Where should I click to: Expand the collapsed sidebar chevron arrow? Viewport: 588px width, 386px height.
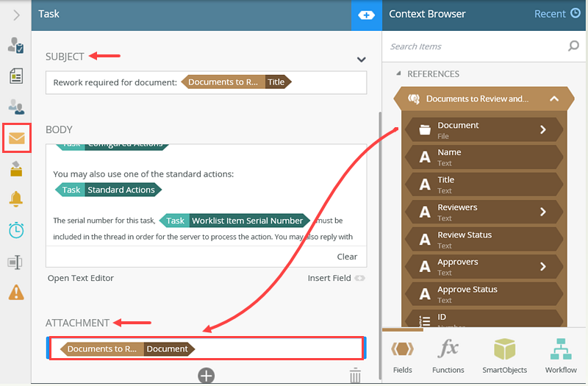pos(16,15)
